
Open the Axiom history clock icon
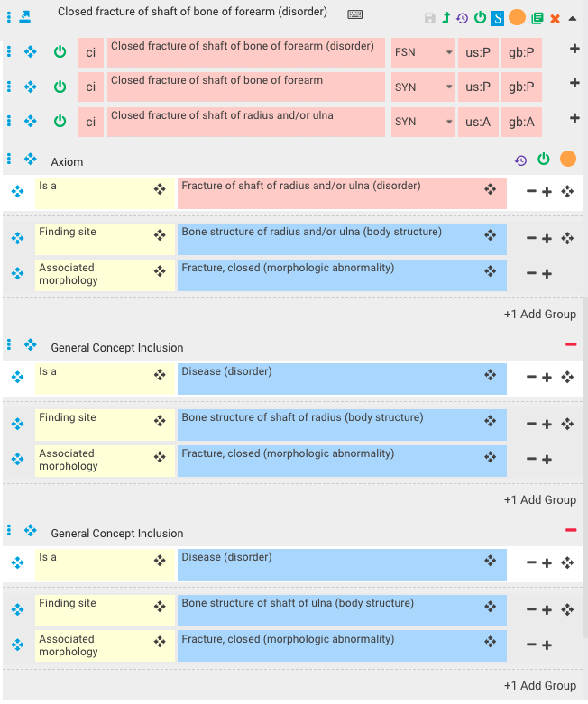[520, 160]
